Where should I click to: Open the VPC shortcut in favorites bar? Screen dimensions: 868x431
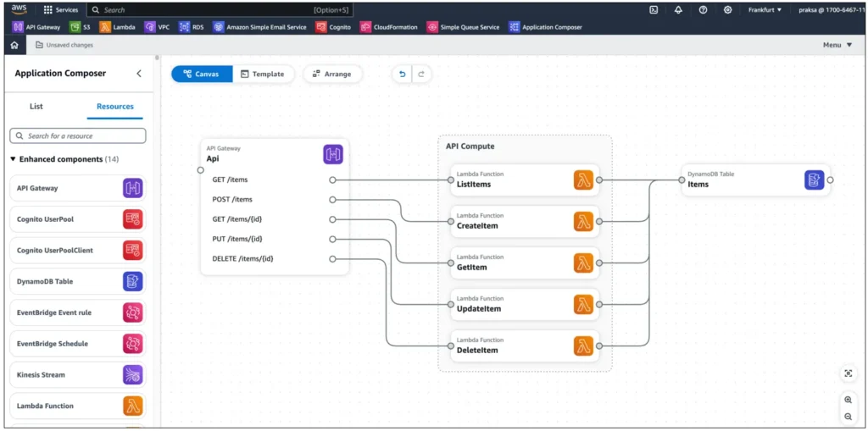(x=157, y=26)
